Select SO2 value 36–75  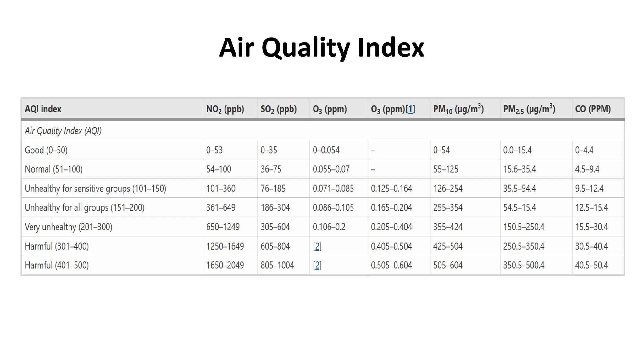pyautogui.click(x=271, y=169)
